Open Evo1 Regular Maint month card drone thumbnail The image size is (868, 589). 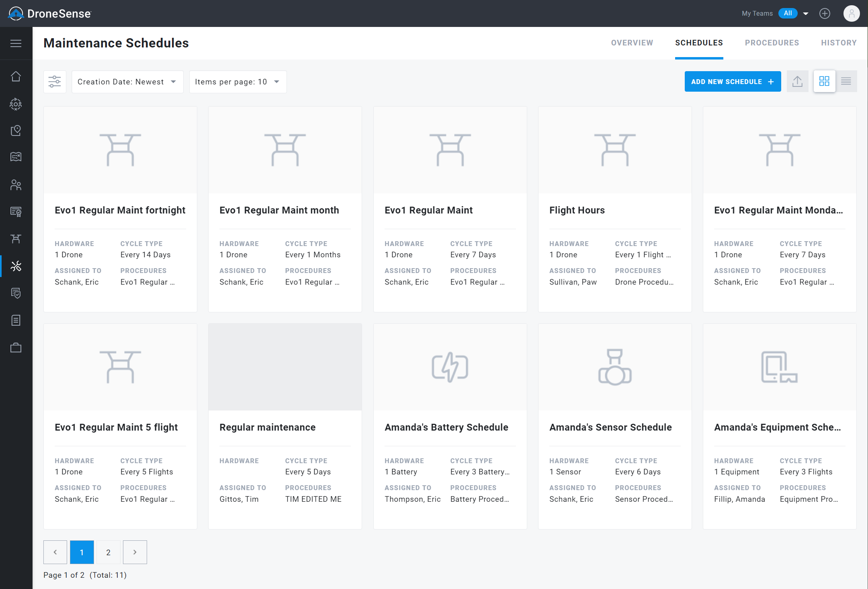pyautogui.click(x=285, y=150)
